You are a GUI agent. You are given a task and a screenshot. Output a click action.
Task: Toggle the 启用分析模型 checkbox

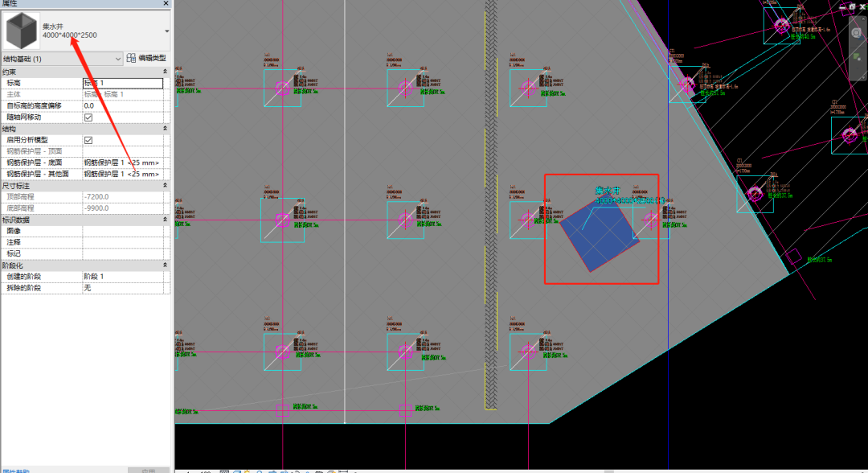pyautogui.click(x=88, y=140)
